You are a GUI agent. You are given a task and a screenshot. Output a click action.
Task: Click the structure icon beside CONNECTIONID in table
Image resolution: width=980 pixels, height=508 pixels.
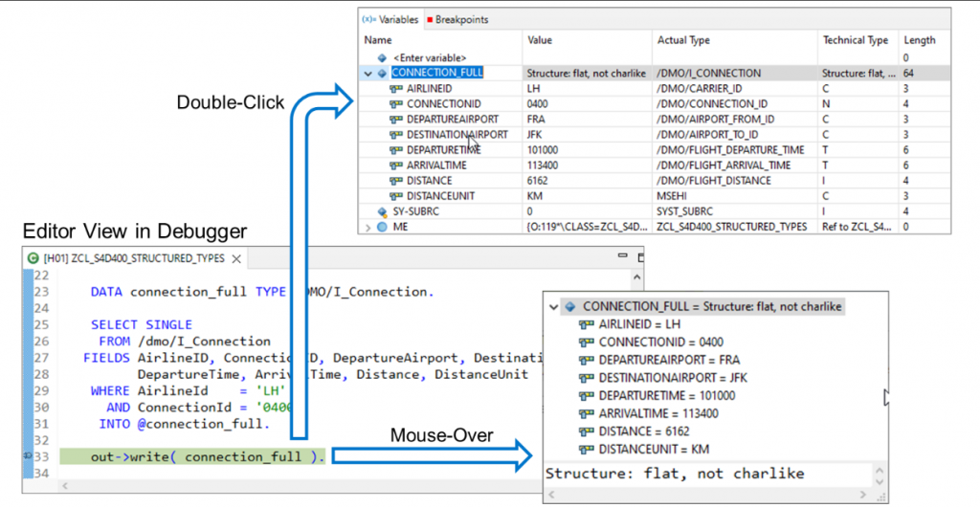(x=395, y=103)
